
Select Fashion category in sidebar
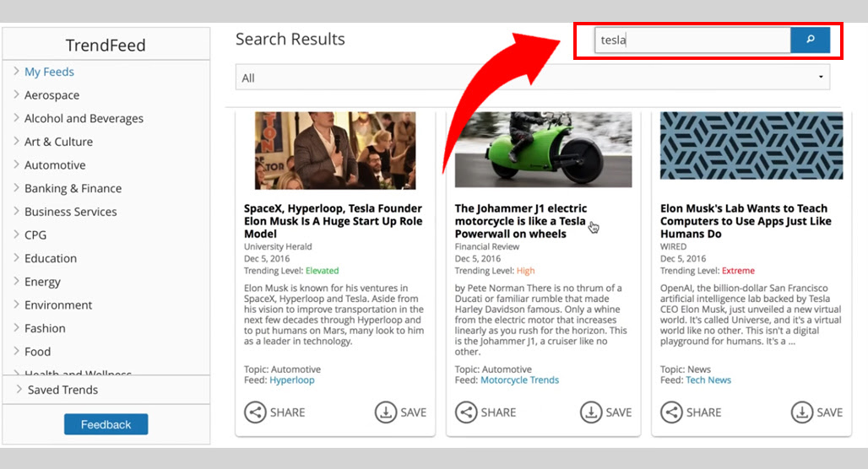[x=45, y=328]
